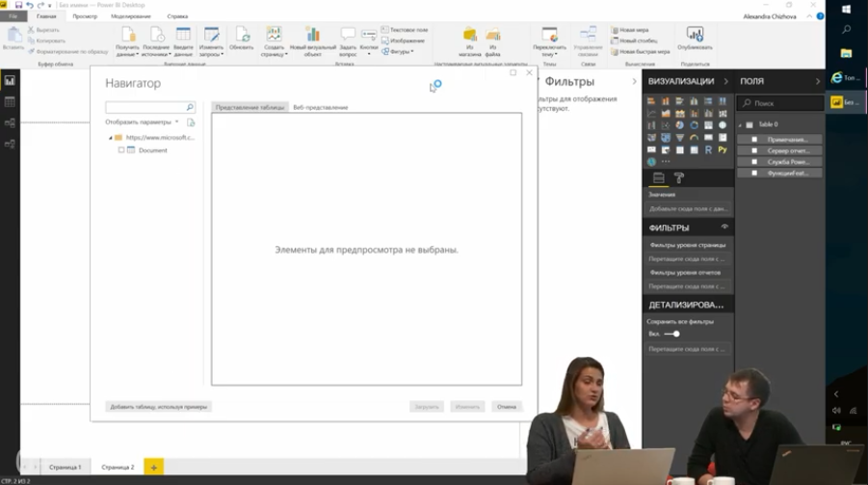
Task: Open Получить данные dropdown
Action: coord(127,42)
